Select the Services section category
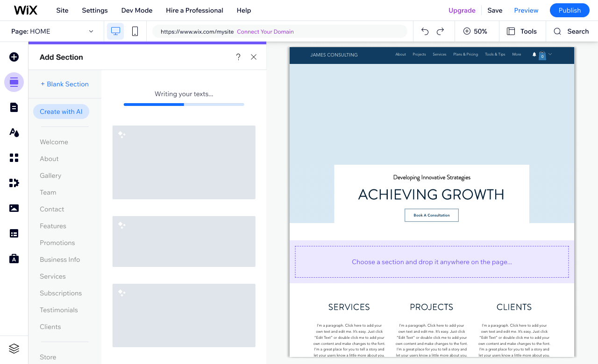 point(53,276)
